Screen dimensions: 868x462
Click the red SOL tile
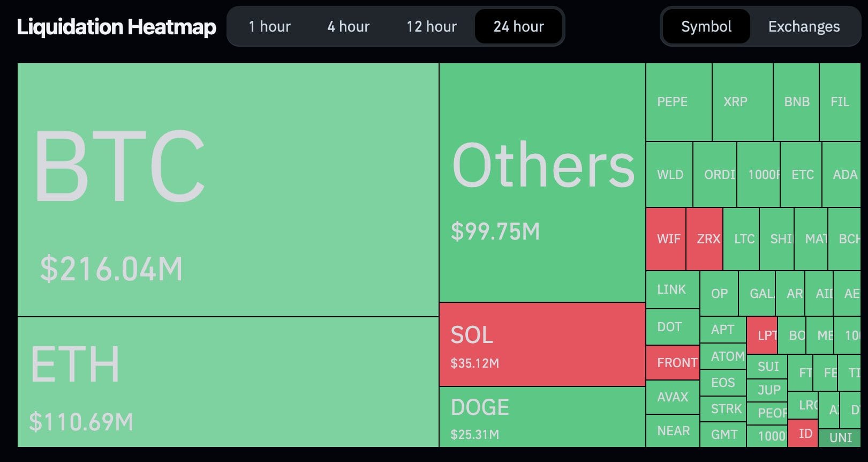[541, 345]
